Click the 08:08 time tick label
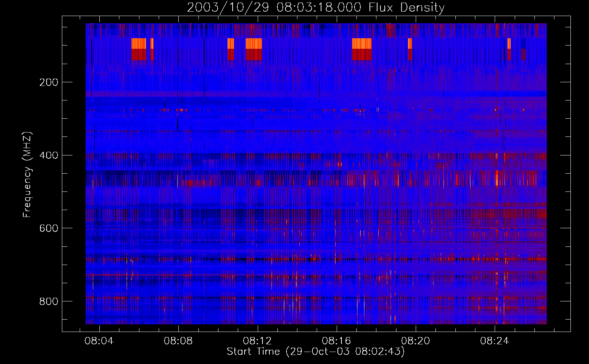Screen dimensions: 589x364 coord(178,341)
